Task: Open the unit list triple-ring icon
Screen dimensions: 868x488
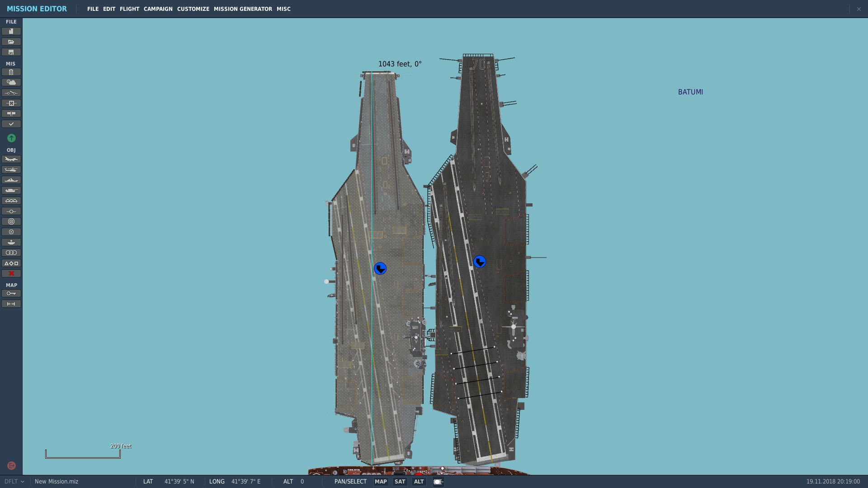Action: (x=11, y=253)
